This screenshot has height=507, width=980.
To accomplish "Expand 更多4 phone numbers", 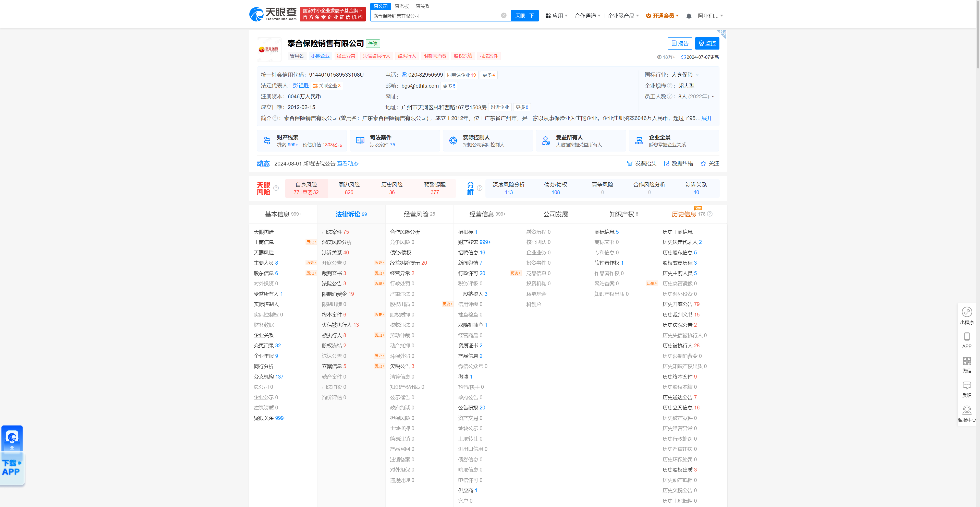I will click(488, 75).
